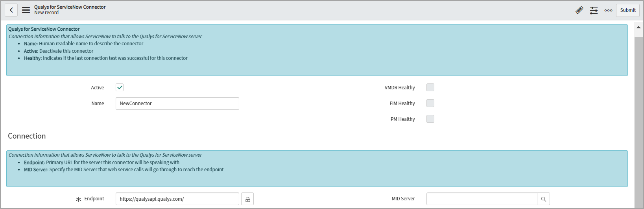
Task: Click the lock icon beside Endpoint
Action: click(x=247, y=199)
